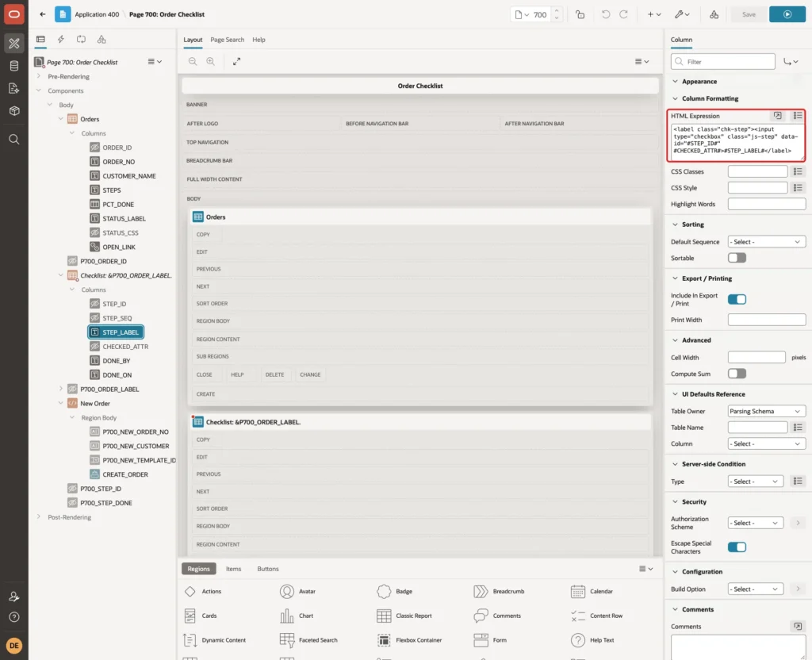Viewport: 812px width, 660px height.
Task: Switch to the Buttons gallery tab
Action: coord(268,569)
